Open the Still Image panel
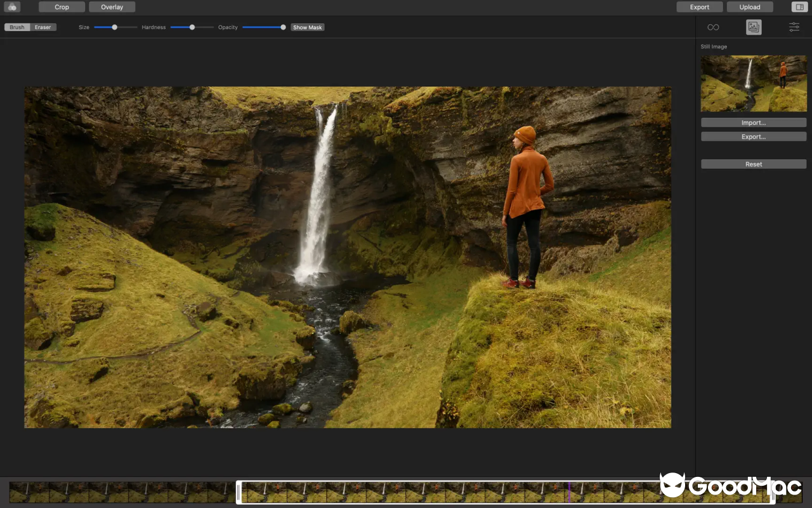Viewport: 812px width, 508px height. tap(753, 27)
